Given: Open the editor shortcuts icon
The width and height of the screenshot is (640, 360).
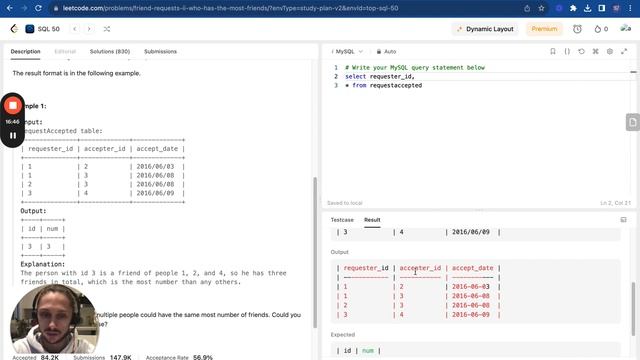Looking at the screenshot, I should coord(596,51).
